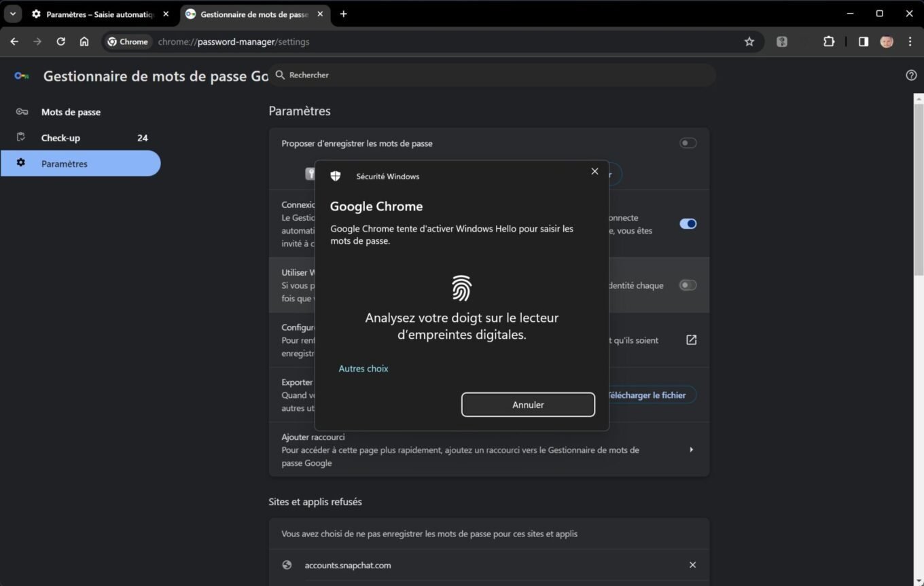Screen dimensions: 924x586
Task: Click in the Rechercher search field
Action: point(493,75)
